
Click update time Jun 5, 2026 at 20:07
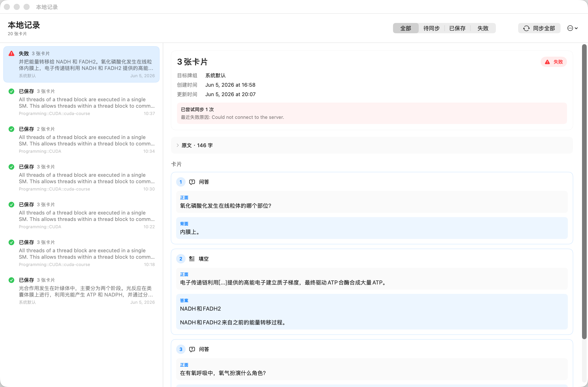[x=230, y=94]
